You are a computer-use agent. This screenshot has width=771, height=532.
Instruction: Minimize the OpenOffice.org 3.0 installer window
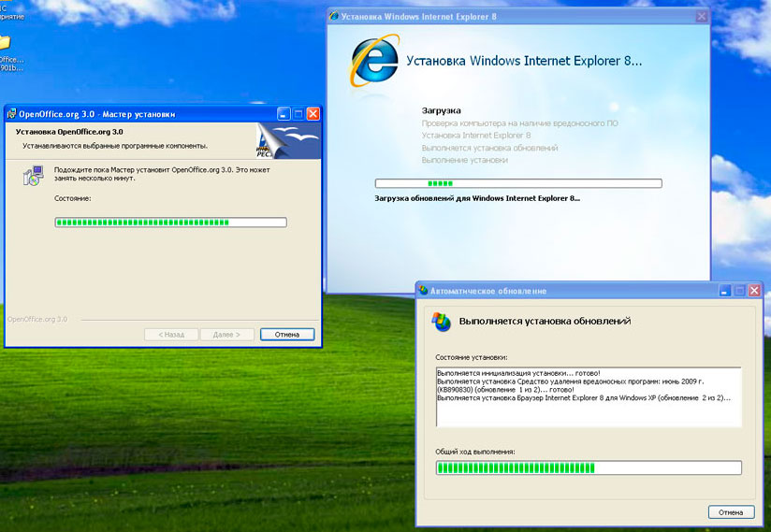[x=284, y=114]
